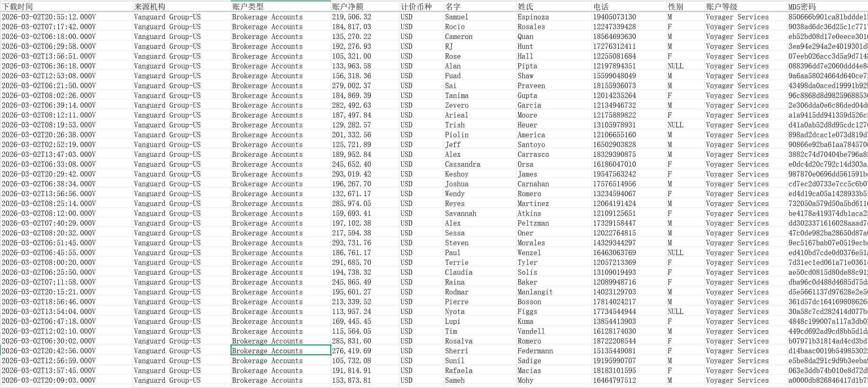Screen dimensions: 868x388
Task: Click the 账户等级 header cell
Action: click(x=746, y=7)
